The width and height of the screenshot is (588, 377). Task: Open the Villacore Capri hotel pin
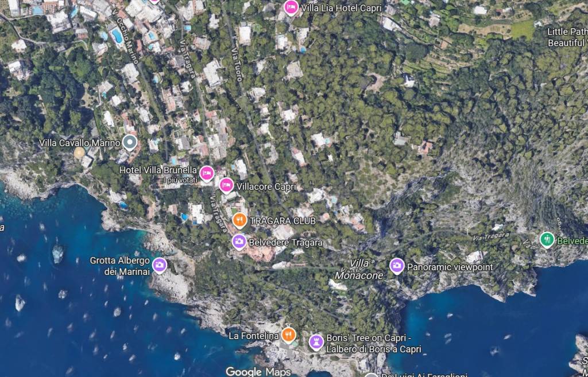pyautogui.click(x=226, y=185)
